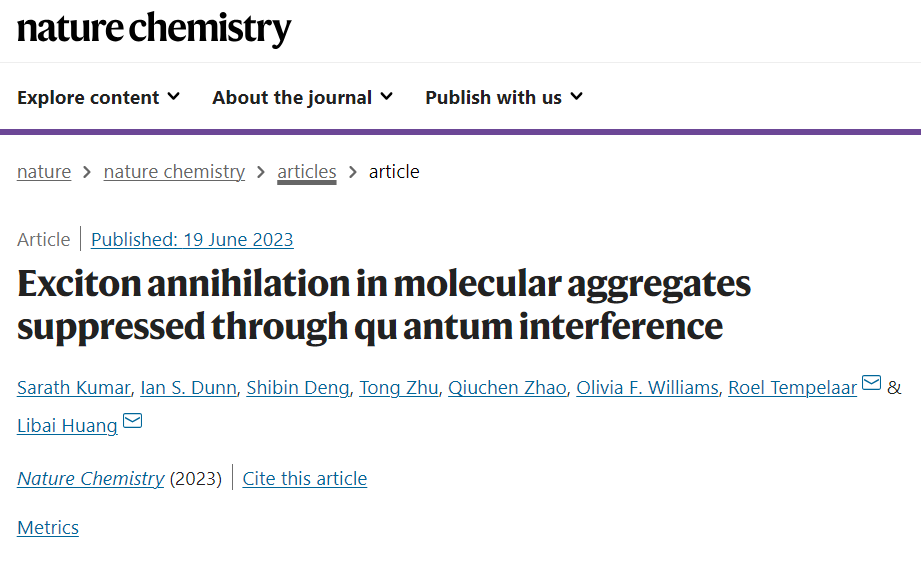This screenshot has width=921, height=565.
Task: Expand the Explore content menu
Action: [98, 97]
